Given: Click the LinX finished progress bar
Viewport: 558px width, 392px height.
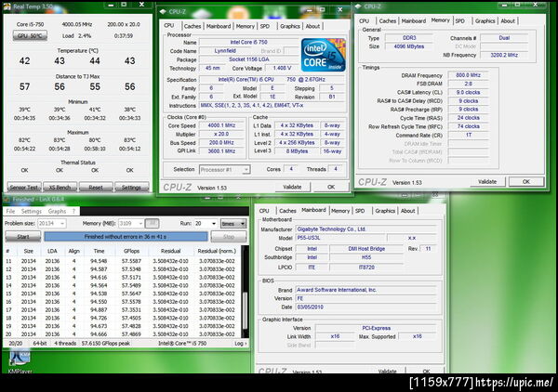Looking at the screenshot, I should click(x=126, y=236).
